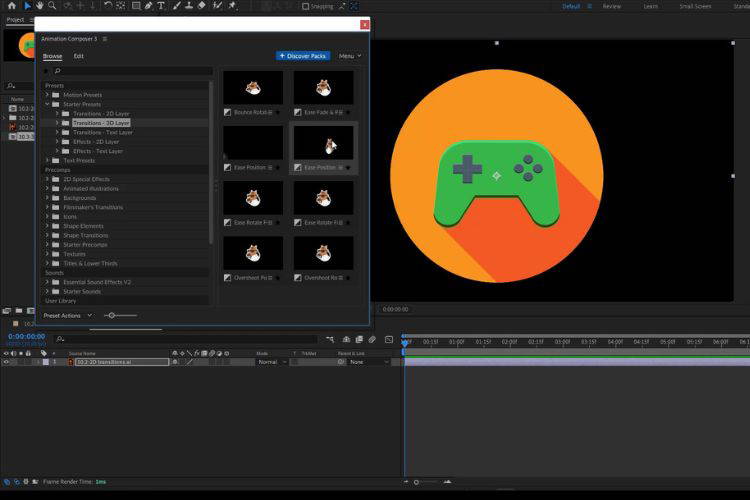Click the Bounce Rotate preset apply icon

pyautogui.click(x=228, y=112)
